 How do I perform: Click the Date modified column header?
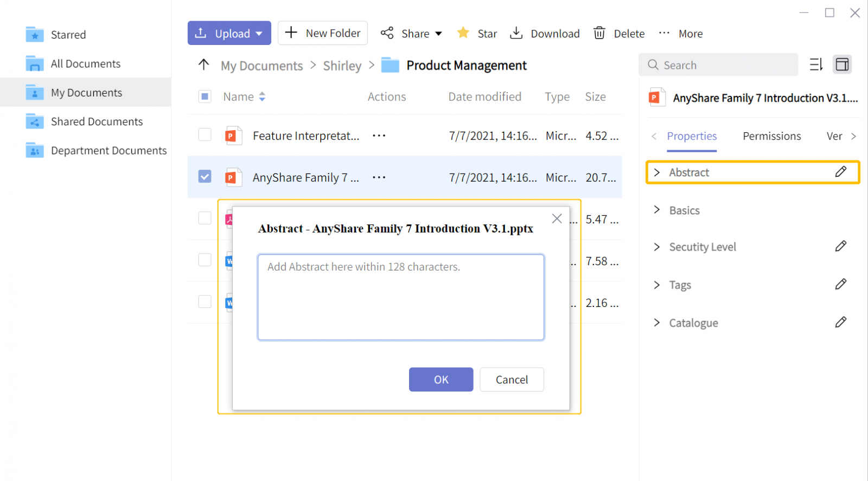484,97
